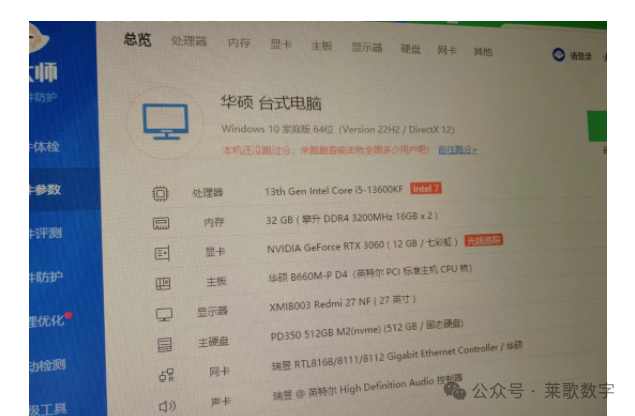Click the 华硕 台式电脑 title
This screenshot has height=416, width=635.
(271, 103)
